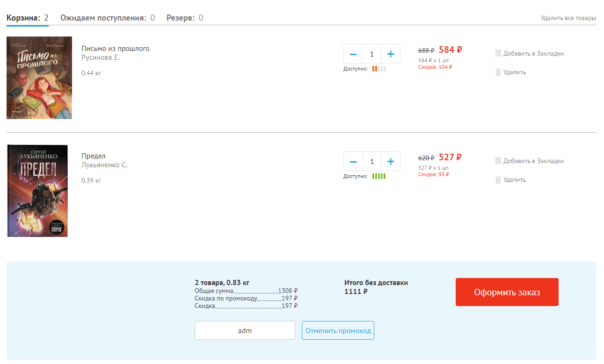
Task: Increase quantity of Письмо из прошлого with plus
Action: tap(391, 54)
